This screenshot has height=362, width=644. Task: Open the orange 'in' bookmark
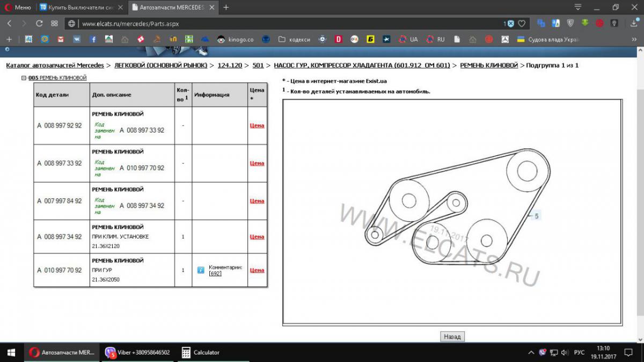click(173, 39)
